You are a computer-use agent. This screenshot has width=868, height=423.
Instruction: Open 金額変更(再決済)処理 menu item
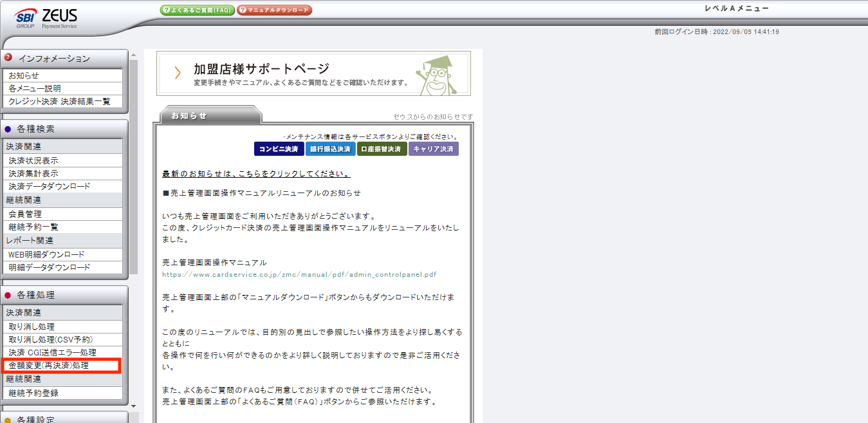62,366
